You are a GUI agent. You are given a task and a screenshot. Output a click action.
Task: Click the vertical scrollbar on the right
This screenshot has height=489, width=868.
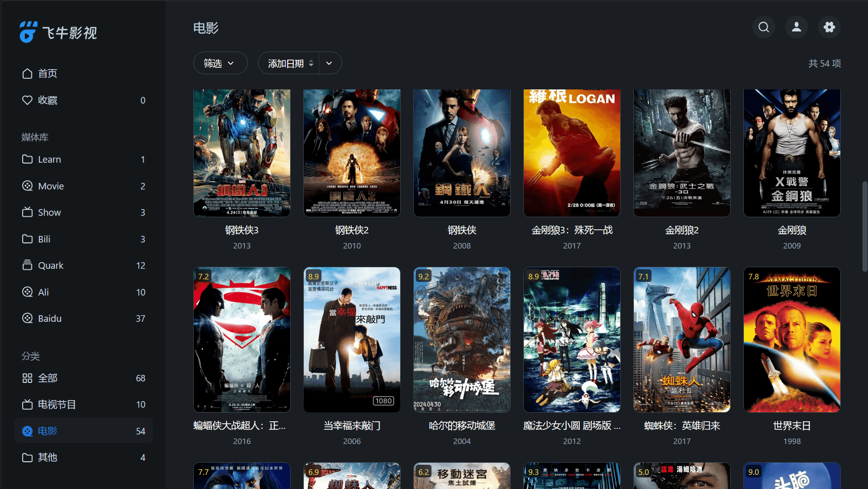tap(864, 227)
